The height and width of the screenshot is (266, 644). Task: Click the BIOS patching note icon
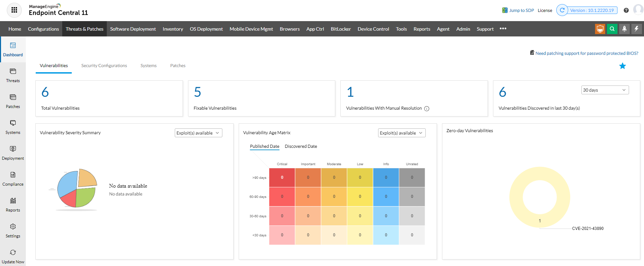[x=532, y=52]
